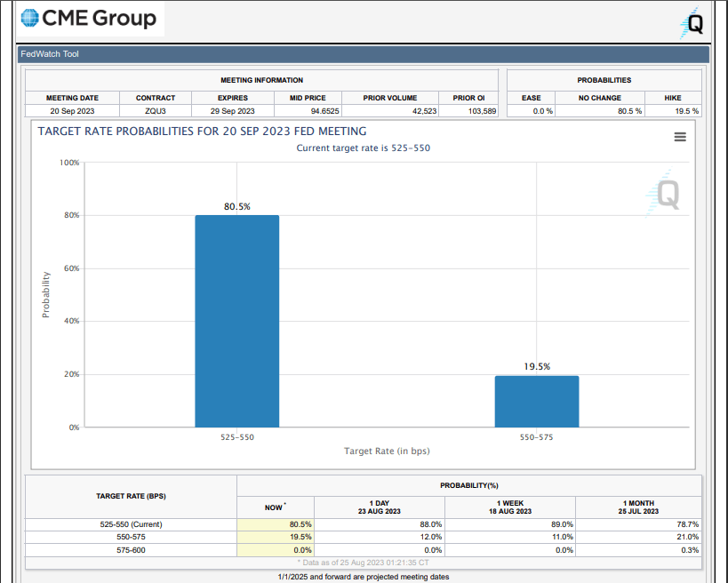The image size is (728, 583).
Task: Click the 94.6525 mid price cell
Action: (308, 111)
